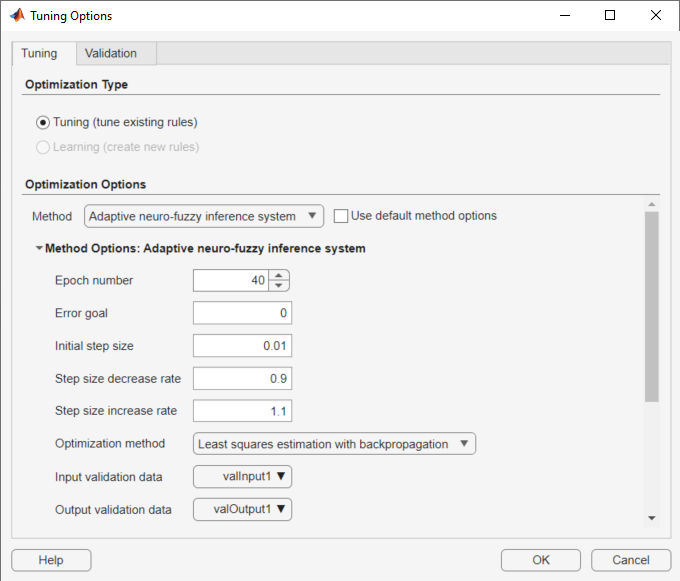Click the scrollbar up arrow
This screenshot has height=581, width=680.
click(x=651, y=204)
